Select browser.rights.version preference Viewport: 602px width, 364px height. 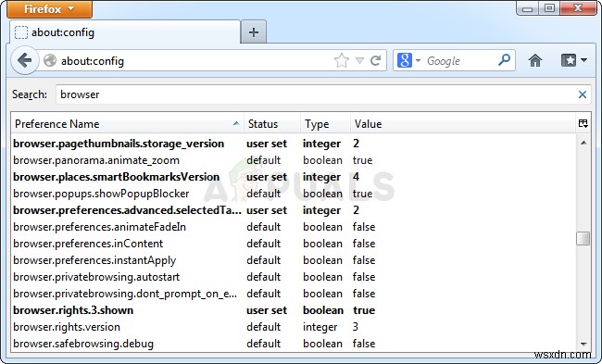(x=294, y=327)
